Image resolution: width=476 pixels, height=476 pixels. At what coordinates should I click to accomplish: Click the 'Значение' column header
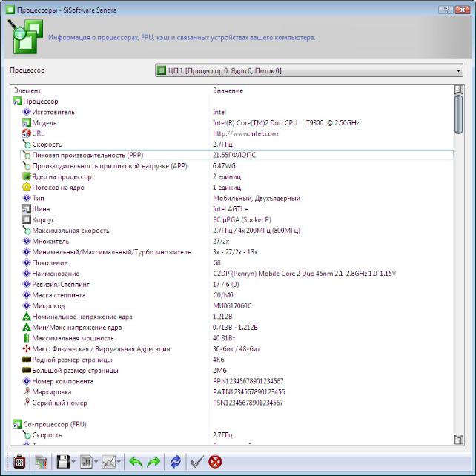[x=228, y=90]
